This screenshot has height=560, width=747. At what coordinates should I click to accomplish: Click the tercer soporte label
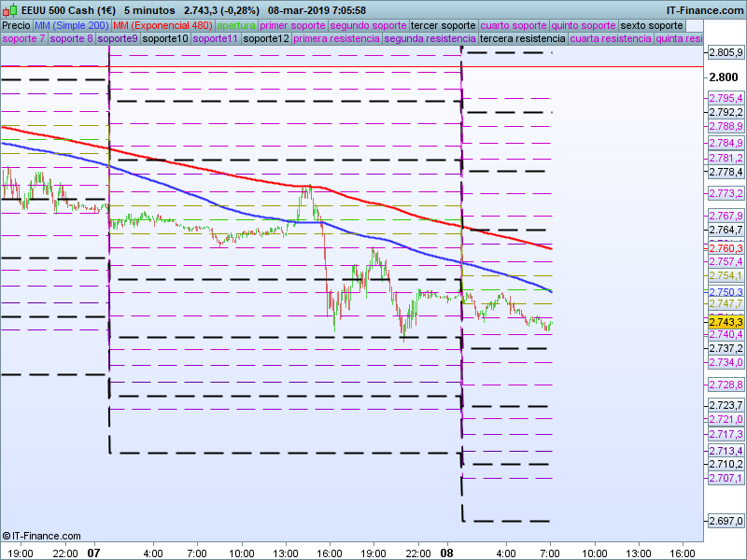pos(444,26)
